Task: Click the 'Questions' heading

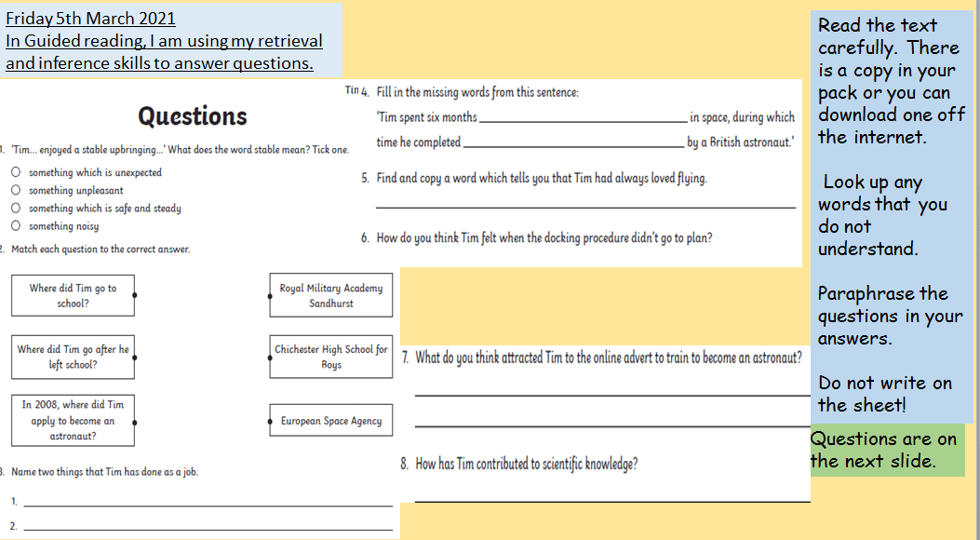Action: pyautogui.click(x=193, y=116)
